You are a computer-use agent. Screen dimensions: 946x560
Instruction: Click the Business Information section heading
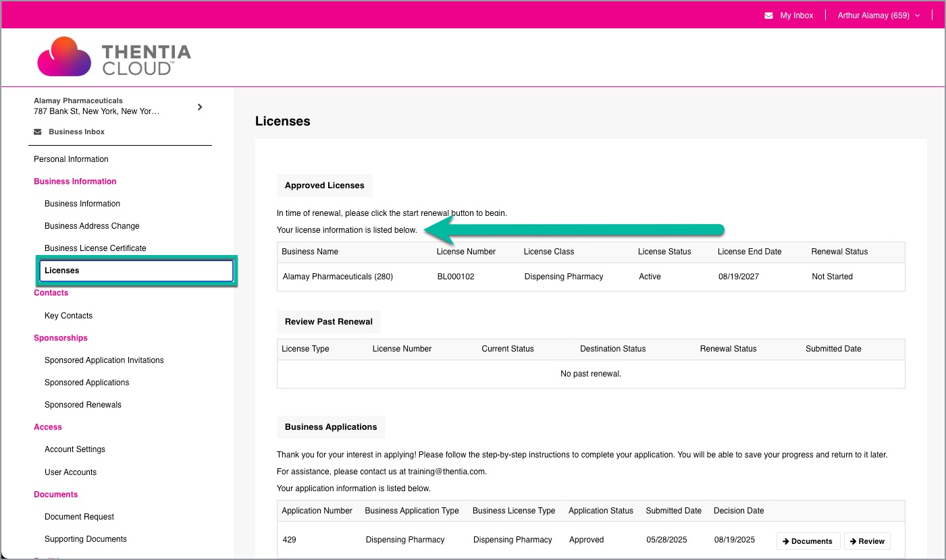(x=75, y=181)
